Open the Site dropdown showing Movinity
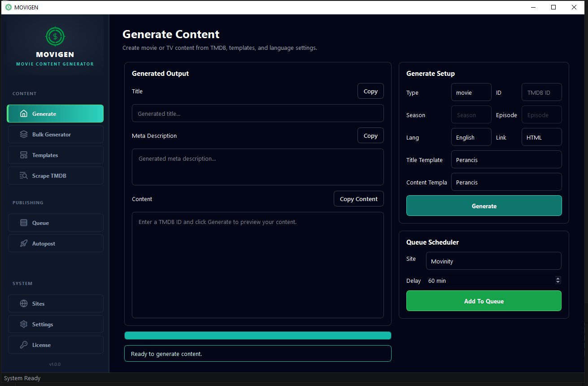 (494, 261)
